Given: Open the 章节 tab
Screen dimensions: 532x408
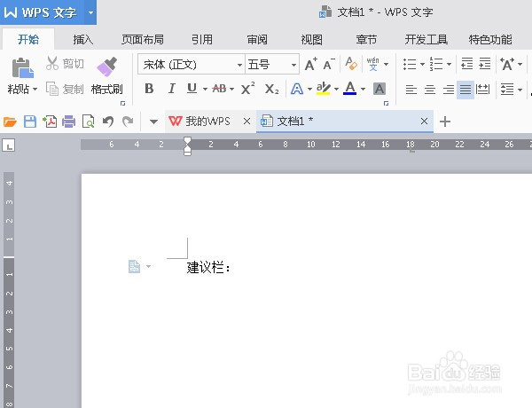Looking at the screenshot, I should [366, 40].
